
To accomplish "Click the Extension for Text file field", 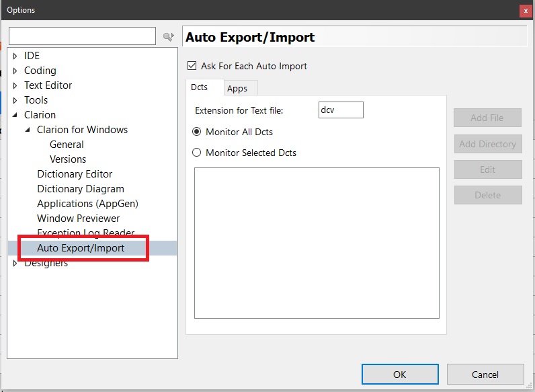I will click(341, 110).
